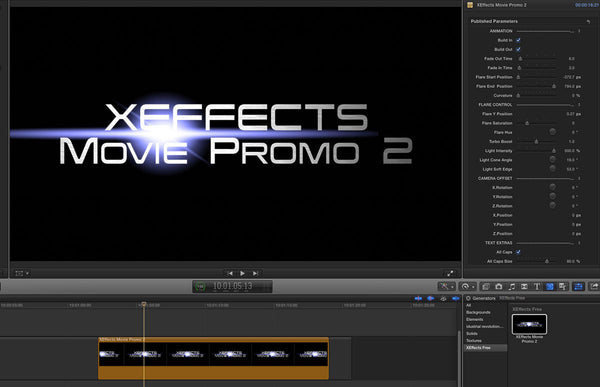The height and width of the screenshot is (387, 600).
Task: Open the Retime speed dropdown
Action: 468,286
